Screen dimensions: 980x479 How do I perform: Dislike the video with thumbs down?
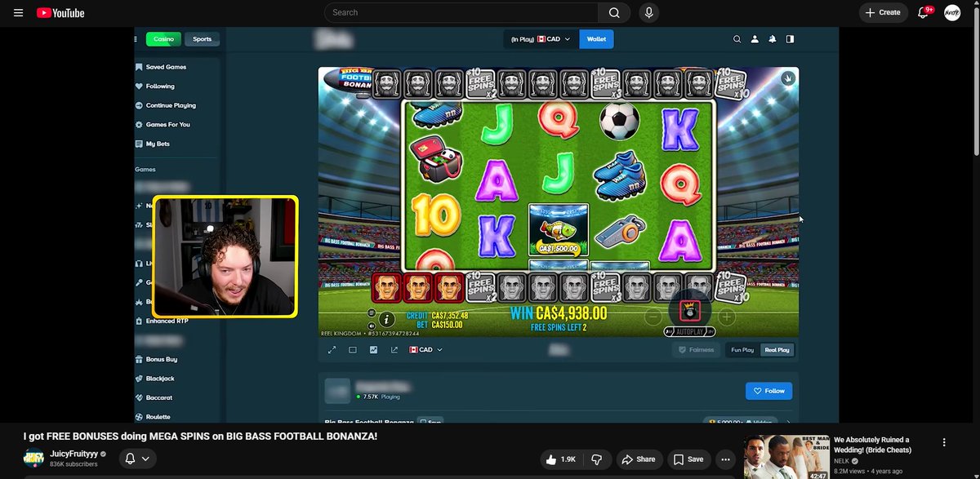[596, 459]
